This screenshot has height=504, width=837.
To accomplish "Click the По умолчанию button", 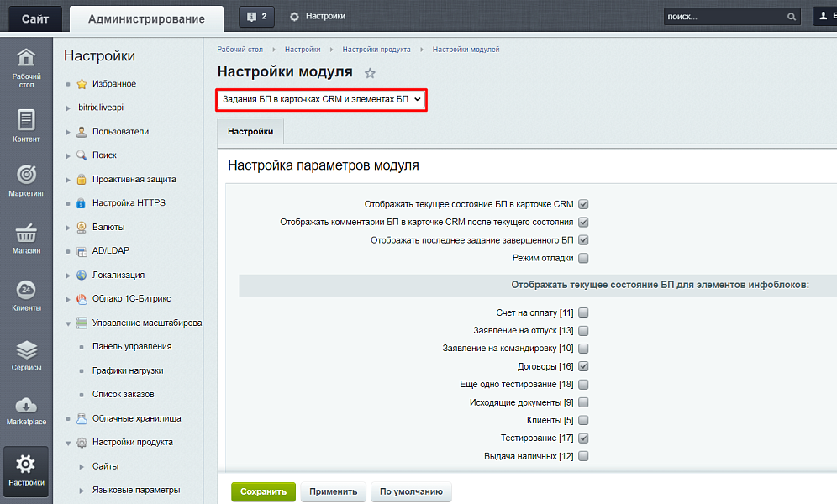I will tap(411, 491).
